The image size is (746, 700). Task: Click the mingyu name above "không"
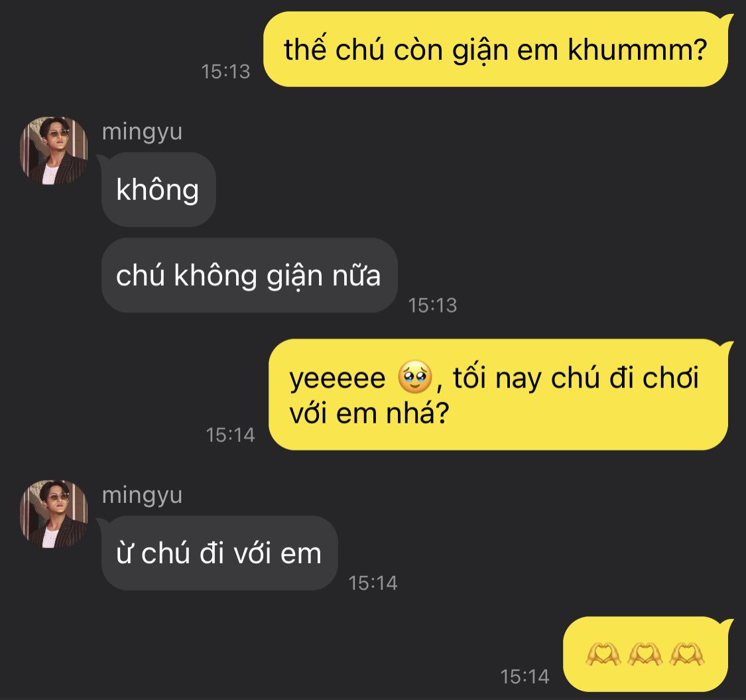(142, 132)
